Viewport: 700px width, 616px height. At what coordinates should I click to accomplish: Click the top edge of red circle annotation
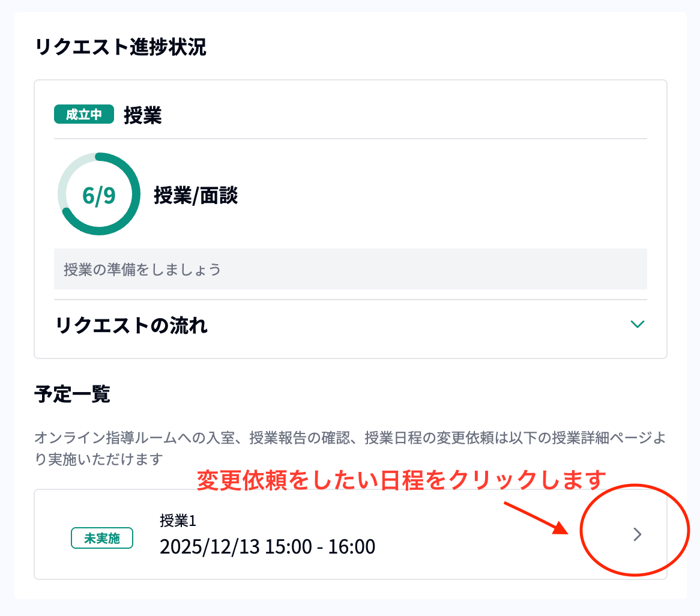[633, 485]
